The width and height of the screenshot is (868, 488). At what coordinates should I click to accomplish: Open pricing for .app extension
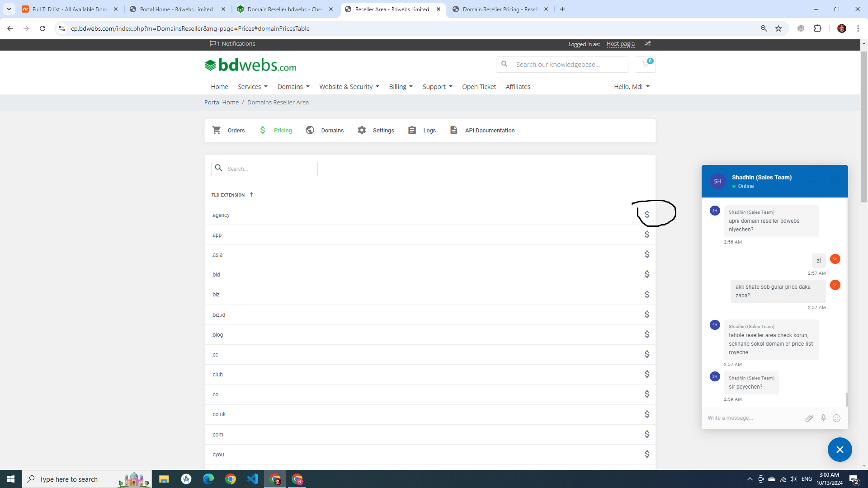coord(647,235)
